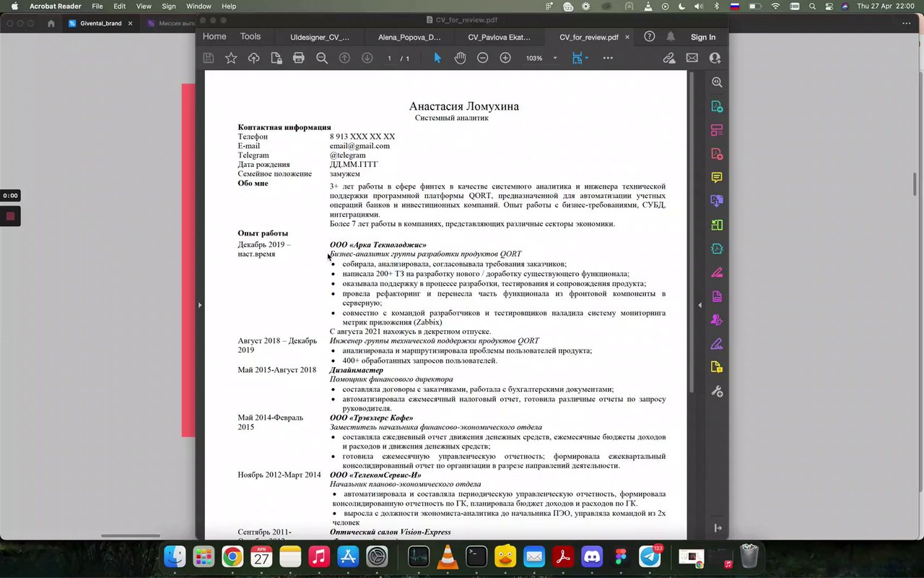The height and width of the screenshot is (578, 924).
Task: Open the Organize Pages tool in right pane
Action: click(717, 130)
